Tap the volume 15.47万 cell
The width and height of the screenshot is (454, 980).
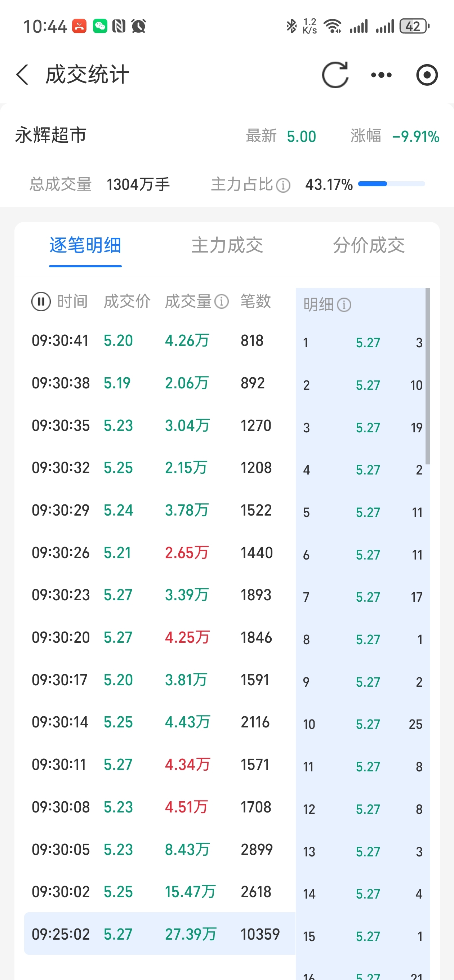[x=190, y=892]
